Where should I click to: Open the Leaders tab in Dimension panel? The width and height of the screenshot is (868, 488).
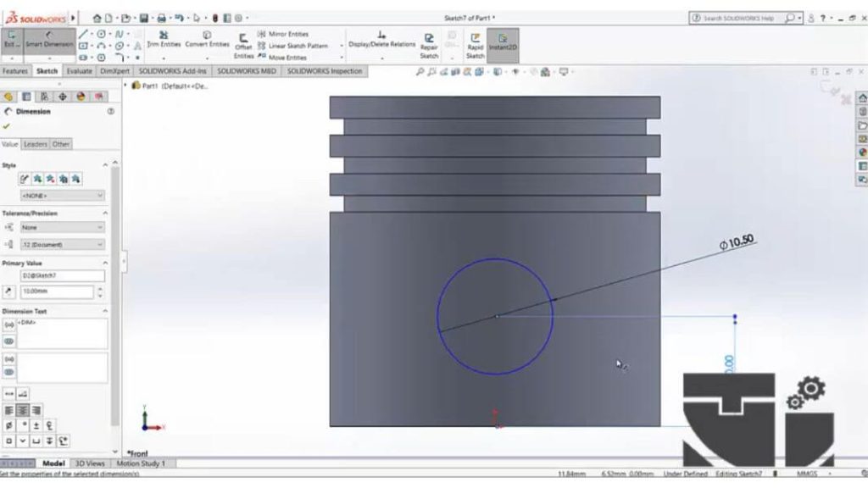coord(36,145)
